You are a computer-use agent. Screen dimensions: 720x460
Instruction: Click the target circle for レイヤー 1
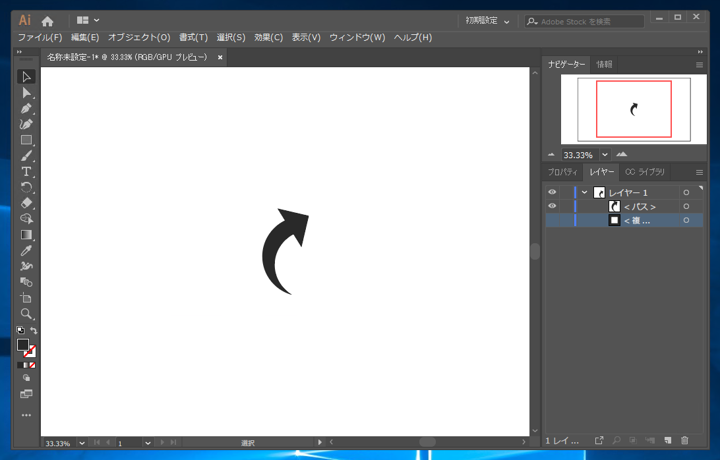[686, 192]
